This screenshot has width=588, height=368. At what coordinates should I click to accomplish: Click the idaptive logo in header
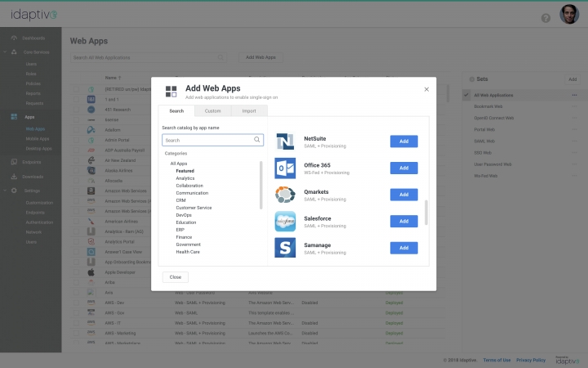pyautogui.click(x=33, y=14)
